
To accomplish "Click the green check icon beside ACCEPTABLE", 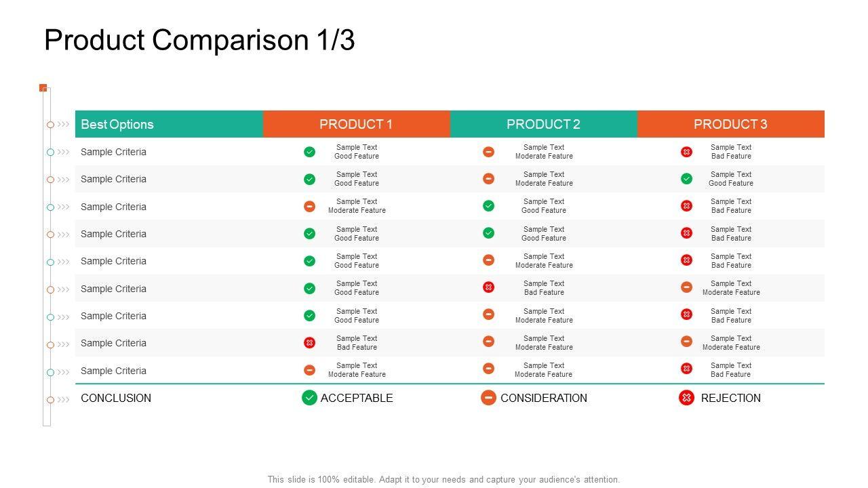I will coord(309,398).
